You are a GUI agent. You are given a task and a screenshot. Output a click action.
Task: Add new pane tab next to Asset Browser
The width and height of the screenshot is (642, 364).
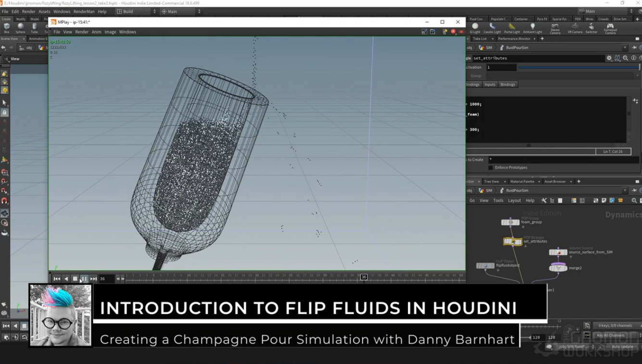point(579,182)
